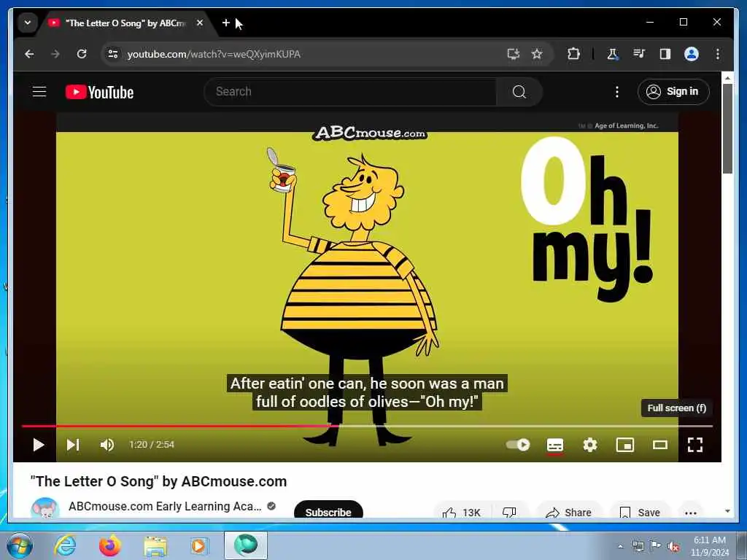Select "The Letter O Song" browser tab
Image resolution: width=747 pixels, height=560 pixels.
tap(125, 23)
